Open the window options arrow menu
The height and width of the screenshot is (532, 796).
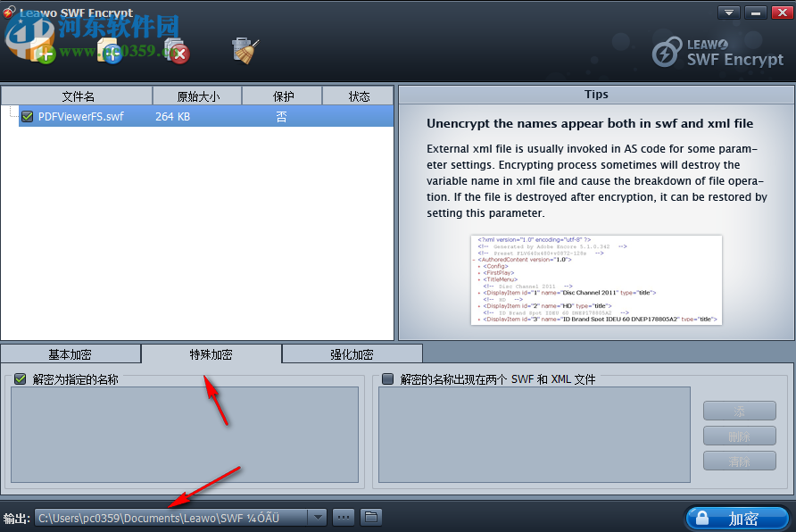(728, 12)
